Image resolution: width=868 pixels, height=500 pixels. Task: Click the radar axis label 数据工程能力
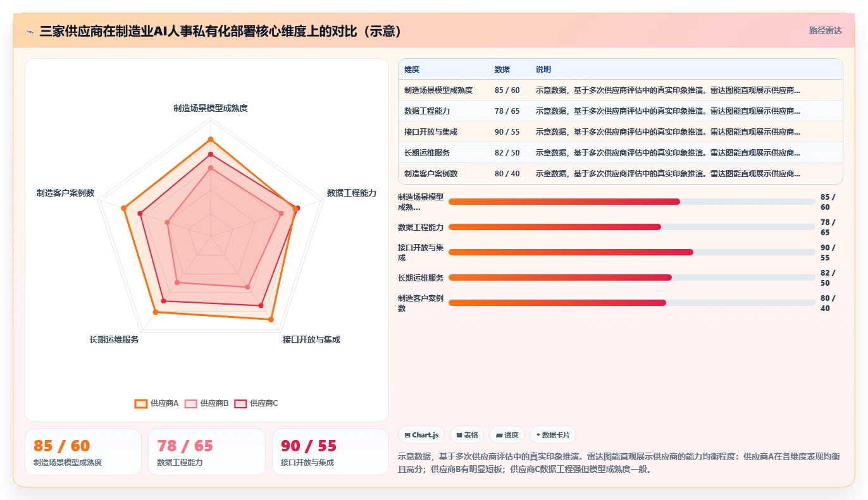352,193
